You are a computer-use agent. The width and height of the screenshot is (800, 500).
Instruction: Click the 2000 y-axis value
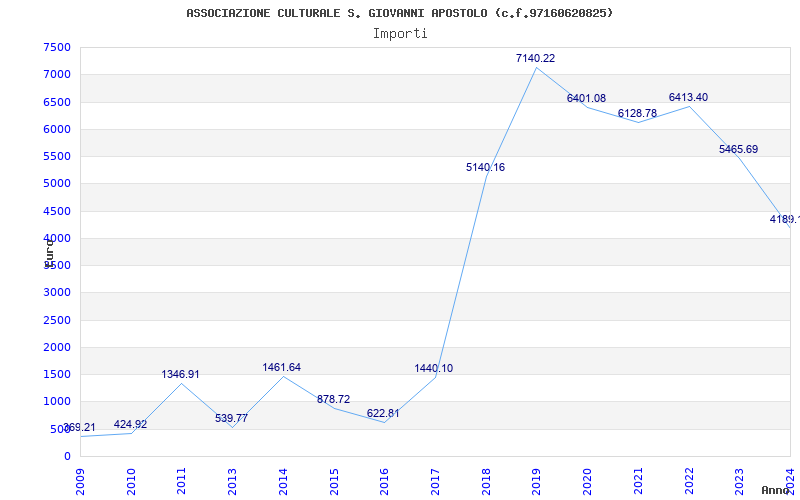(57, 347)
